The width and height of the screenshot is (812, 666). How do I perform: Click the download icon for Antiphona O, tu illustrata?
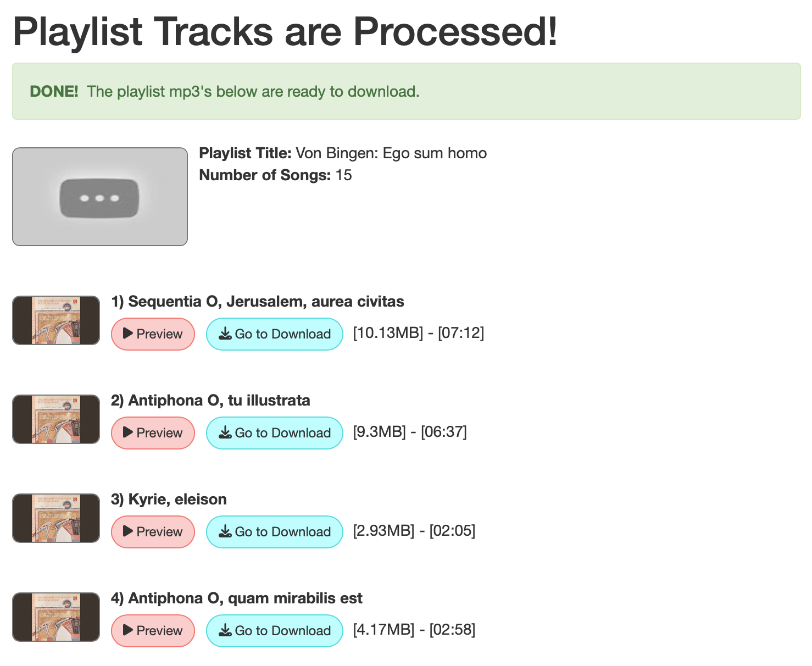[225, 432]
